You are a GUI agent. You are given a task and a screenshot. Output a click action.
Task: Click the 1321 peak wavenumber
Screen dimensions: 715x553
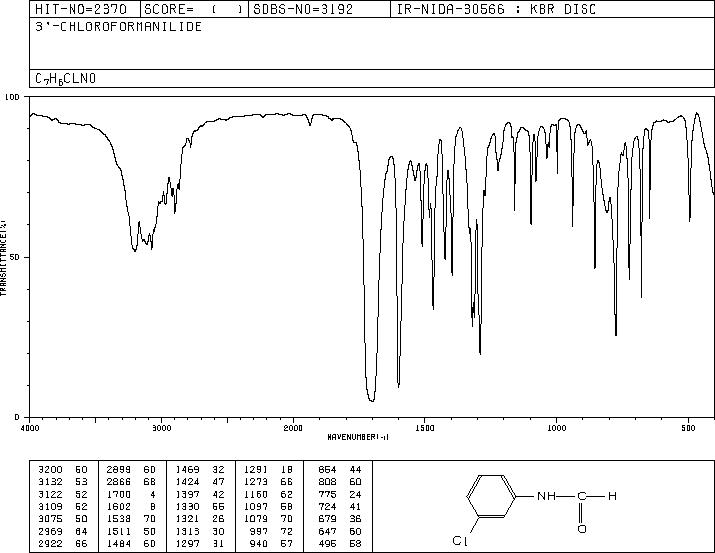[187, 519]
